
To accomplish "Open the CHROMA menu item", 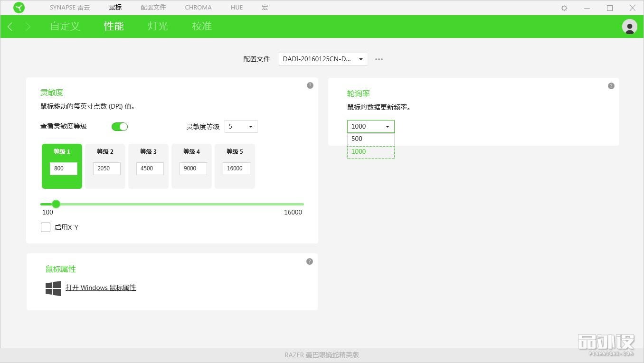I will (x=198, y=7).
